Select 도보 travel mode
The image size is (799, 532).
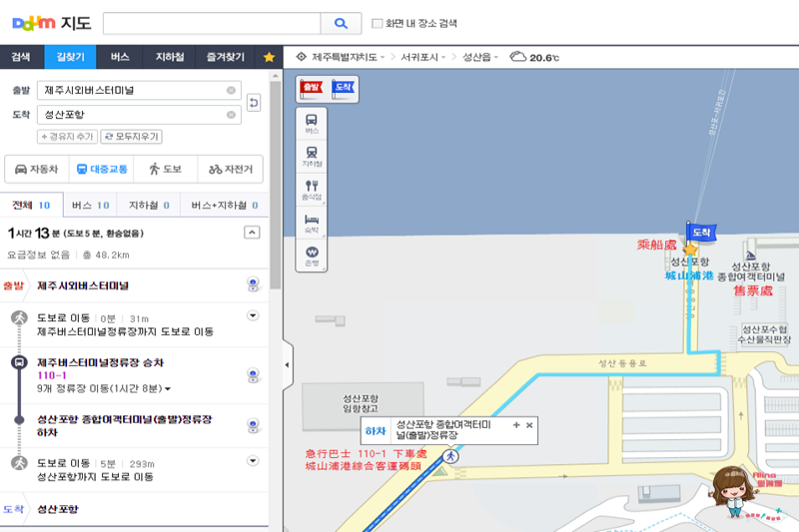click(x=166, y=169)
